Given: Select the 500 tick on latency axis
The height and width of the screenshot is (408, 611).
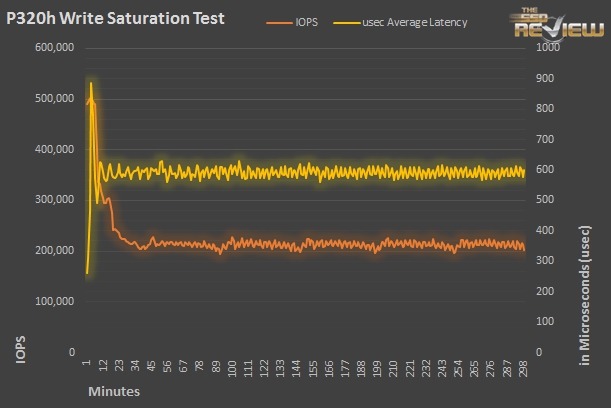Looking at the screenshot, I should pyautogui.click(x=545, y=200).
